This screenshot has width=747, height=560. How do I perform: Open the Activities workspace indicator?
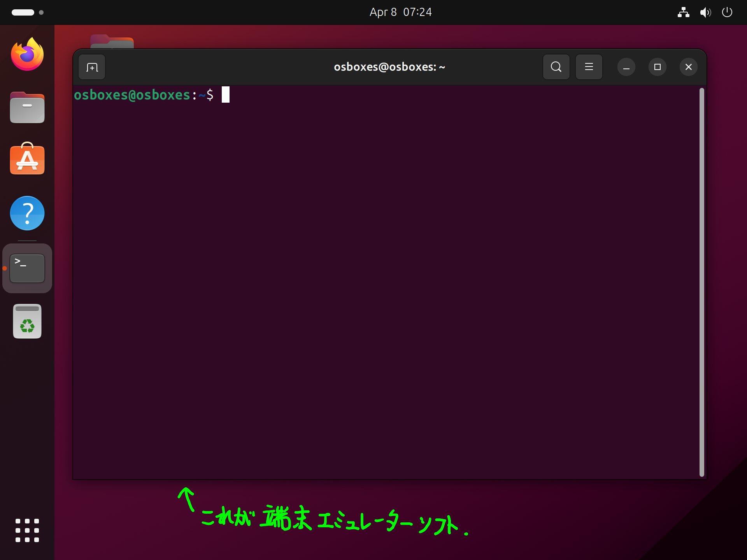[27, 12]
